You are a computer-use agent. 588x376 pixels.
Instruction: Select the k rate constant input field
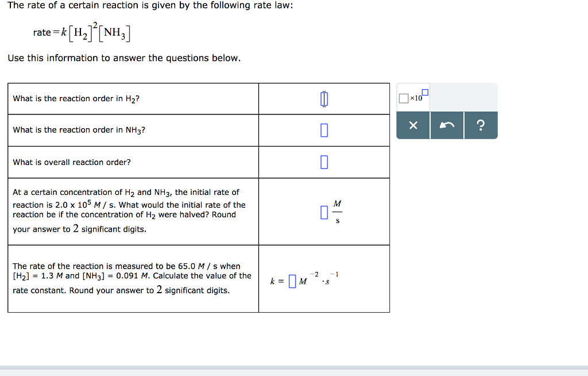293,281
